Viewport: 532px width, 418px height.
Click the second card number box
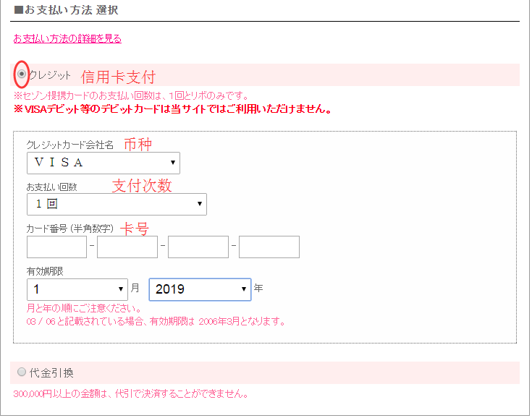pyautogui.click(x=127, y=247)
